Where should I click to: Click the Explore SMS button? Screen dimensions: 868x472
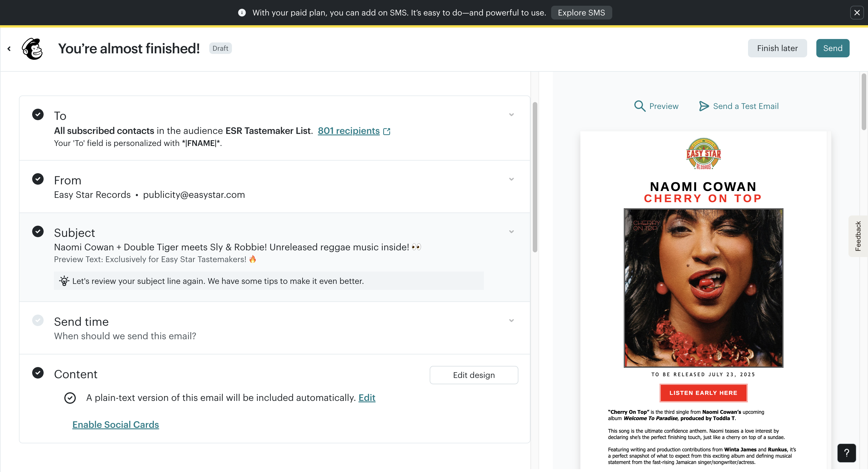(x=581, y=13)
